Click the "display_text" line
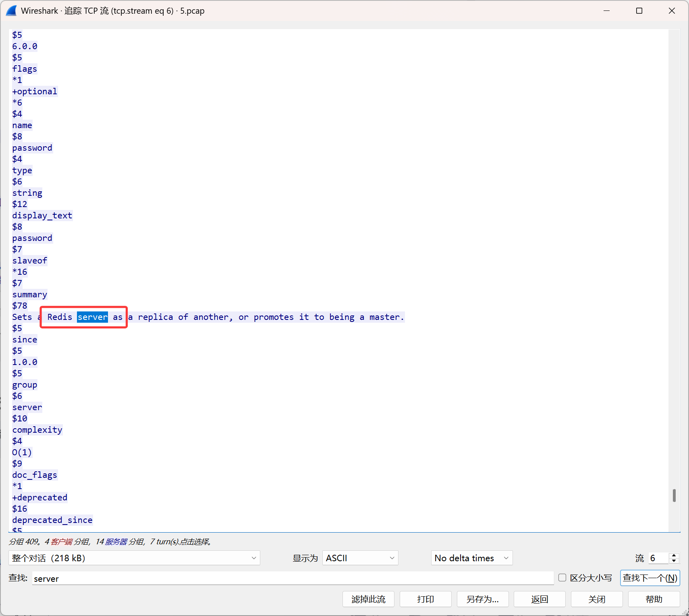689x616 pixels. 42,216
